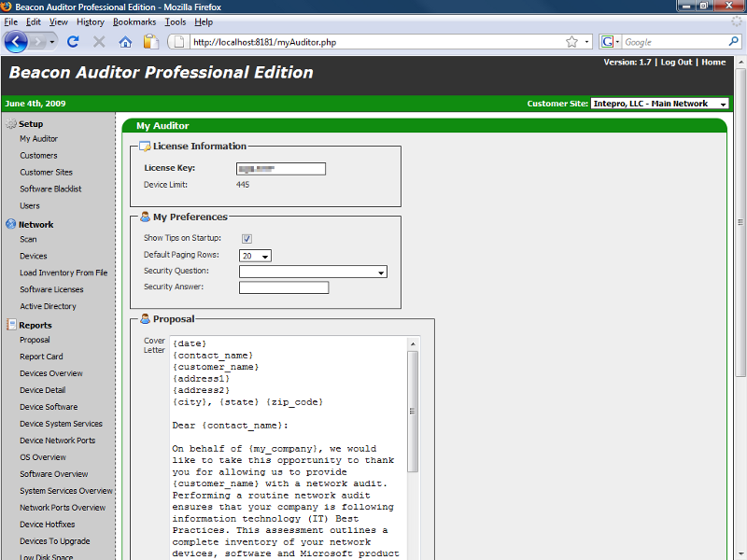Open System Services Overview report

[66, 491]
